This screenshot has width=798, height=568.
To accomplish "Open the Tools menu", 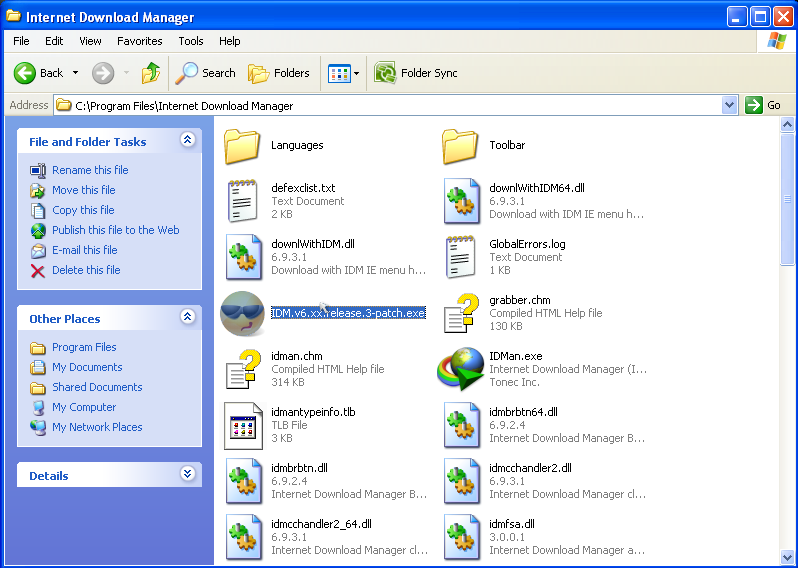I will tap(191, 41).
